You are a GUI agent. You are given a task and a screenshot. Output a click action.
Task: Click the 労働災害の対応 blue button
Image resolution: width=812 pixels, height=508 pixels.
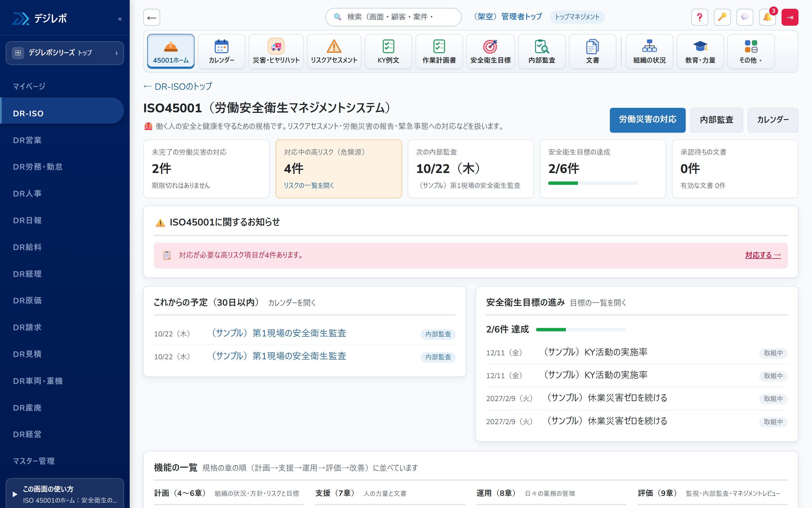click(647, 120)
